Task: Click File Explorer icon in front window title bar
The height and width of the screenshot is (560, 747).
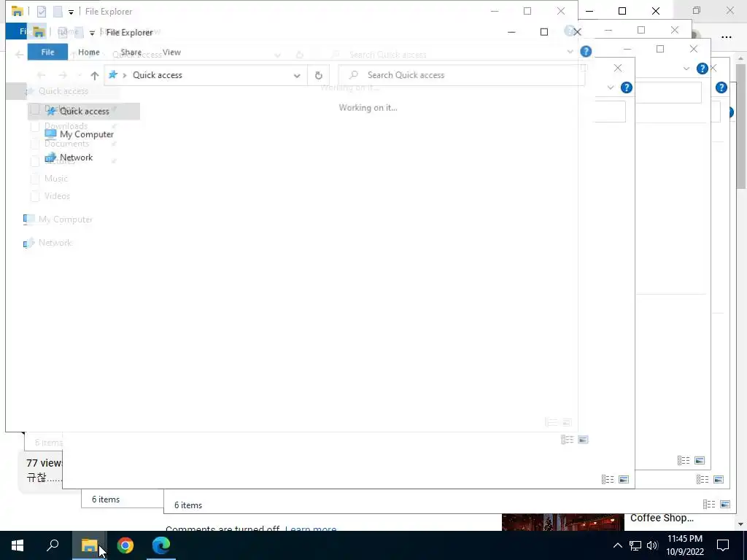Action: 39,32
